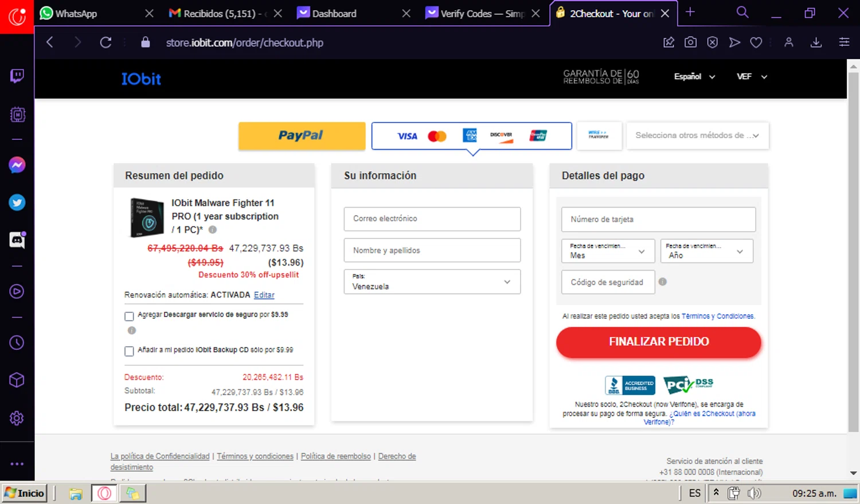Open the Player icon in sidebar
The image size is (860, 504).
tap(17, 291)
